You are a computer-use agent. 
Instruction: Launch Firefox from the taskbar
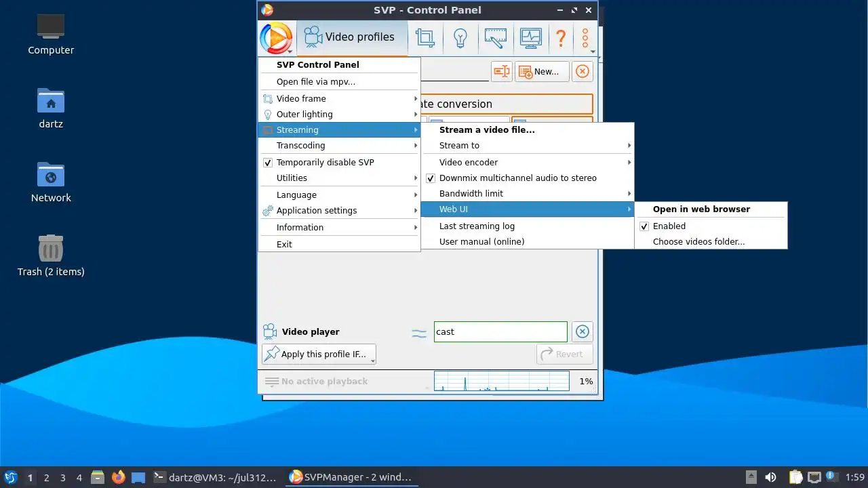119,477
